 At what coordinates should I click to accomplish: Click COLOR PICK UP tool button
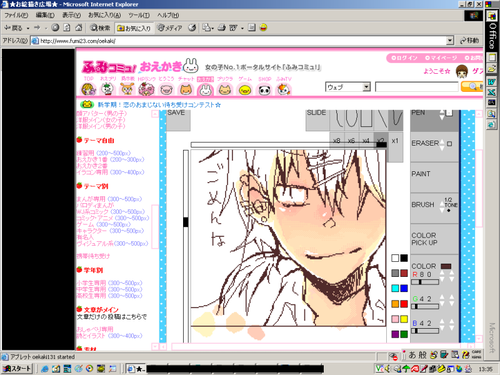click(434, 239)
